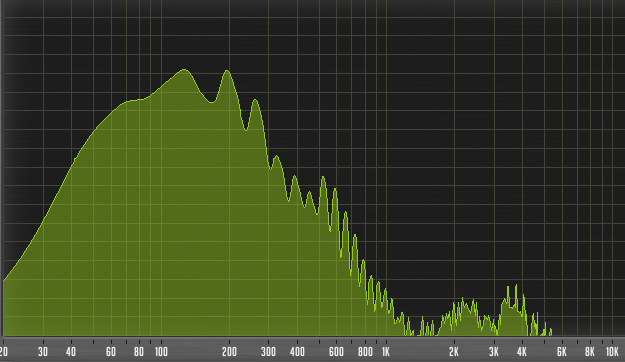The height and width of the screenshot is (362, 625).
Task: Click the sharp spectrum peak at 200 Hz
Action: tap(227, 71)
